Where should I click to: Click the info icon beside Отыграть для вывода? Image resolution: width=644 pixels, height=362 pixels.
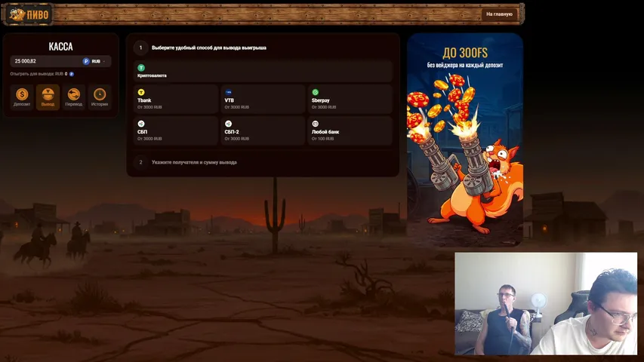[72, 74]
